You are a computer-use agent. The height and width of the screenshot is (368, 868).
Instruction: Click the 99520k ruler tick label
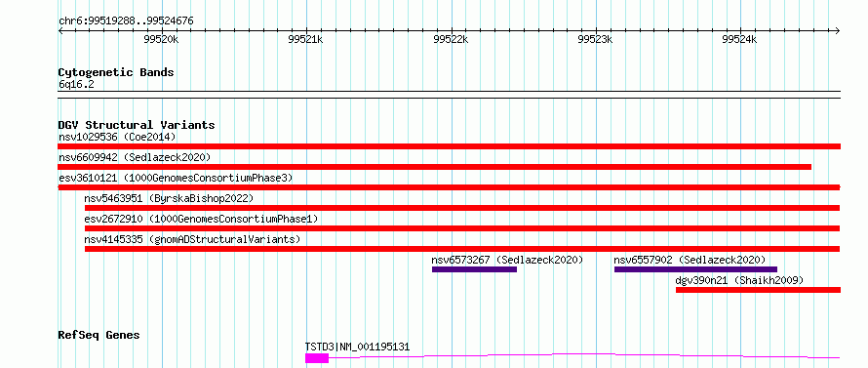tap(161, 39)
